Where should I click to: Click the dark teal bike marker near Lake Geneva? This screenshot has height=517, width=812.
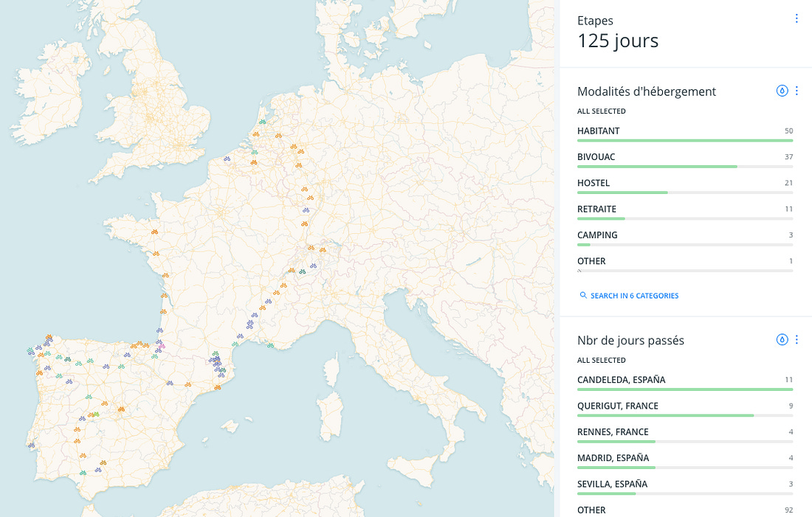[302, 271]
